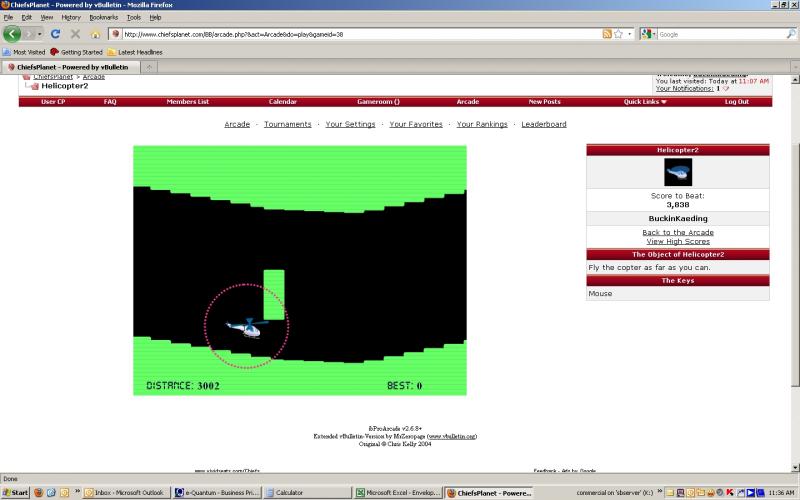Open the URL history dropdown arrow
This screenshot has height=500, width=800.
pos(630,34)
